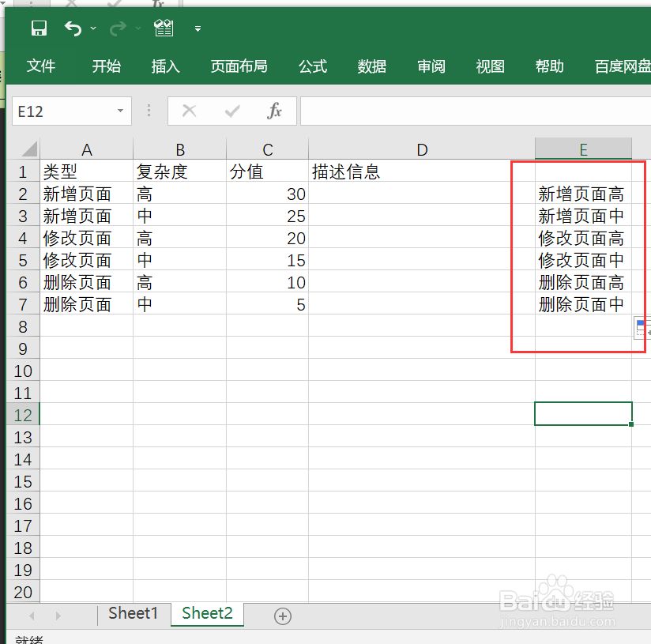This screenshot has width=651, height=644.
Task: Select column C header
Action: 267,149
